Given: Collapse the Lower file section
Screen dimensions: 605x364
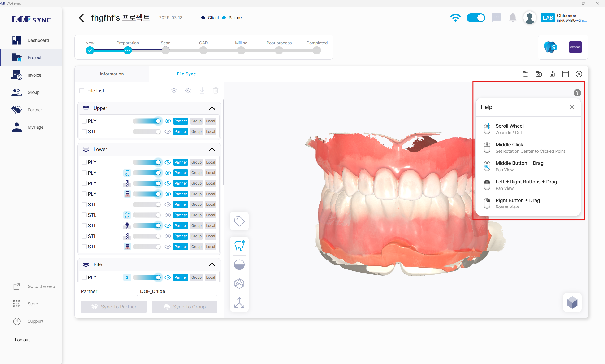Looking at the screenshot, I should [212, 149].
